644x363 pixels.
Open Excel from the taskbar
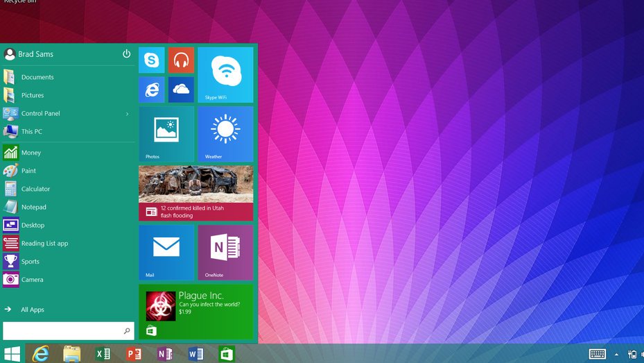[x=103, y=354]
